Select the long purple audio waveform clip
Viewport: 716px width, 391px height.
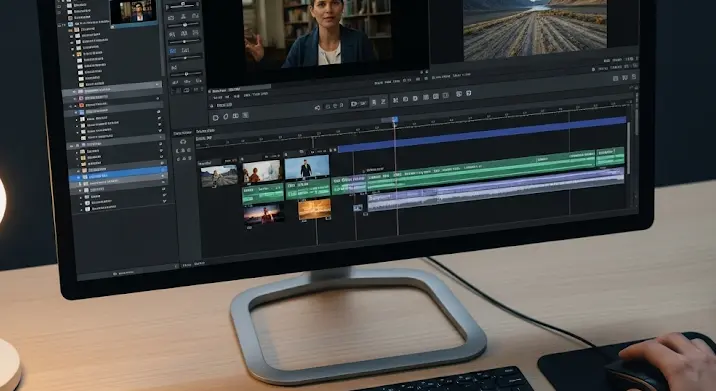pyautogui.click(x=495, y=189)
